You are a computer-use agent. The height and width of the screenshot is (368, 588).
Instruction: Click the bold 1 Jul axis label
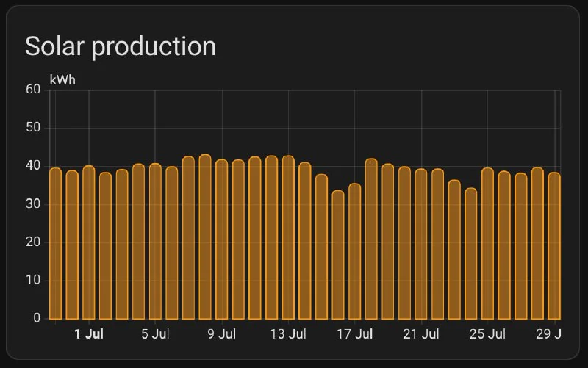tap(89, 335)
